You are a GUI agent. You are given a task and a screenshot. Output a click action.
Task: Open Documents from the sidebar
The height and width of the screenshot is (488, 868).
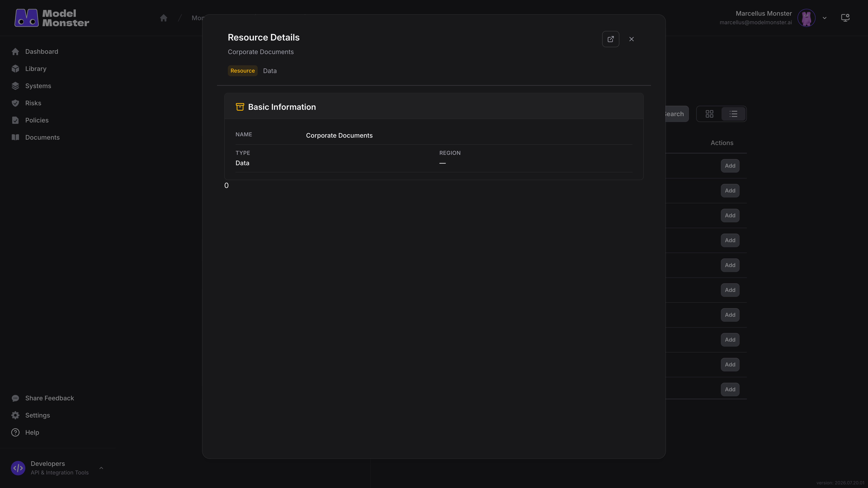coord(42,137)
